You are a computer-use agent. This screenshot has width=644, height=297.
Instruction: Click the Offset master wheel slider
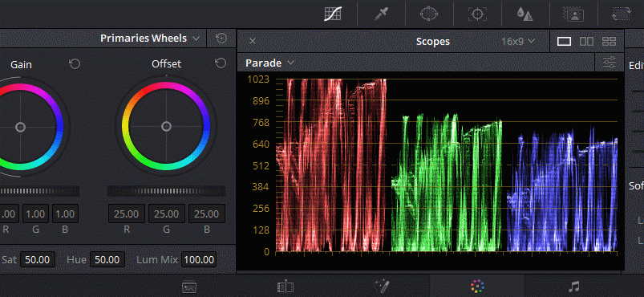166,191
